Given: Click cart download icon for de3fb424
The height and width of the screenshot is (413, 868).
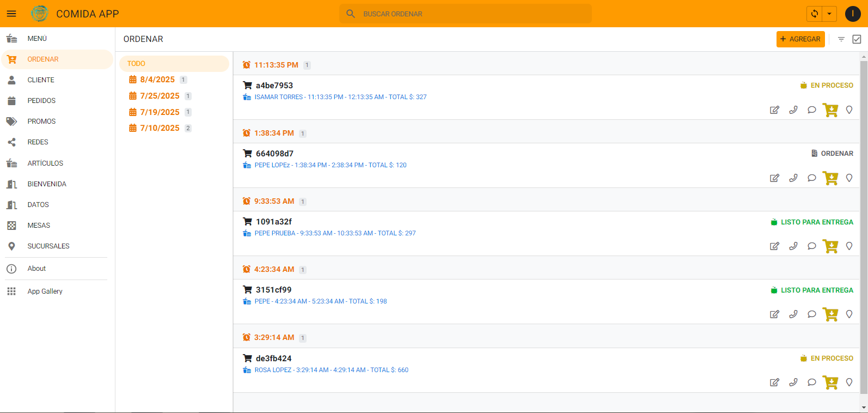Looking at the screenshot, I should point(830,382).
